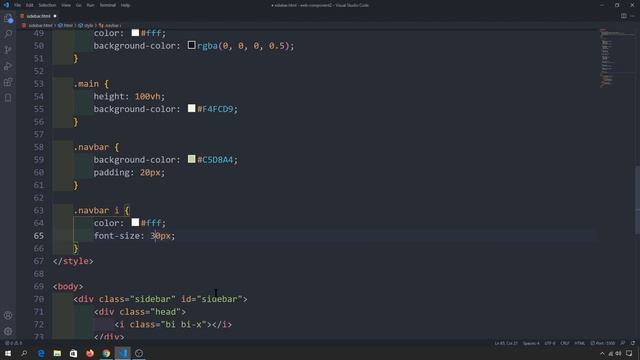The height and width of the screenshot is (360, 640).
Task: Open File Explorer from the taskbar
Action: coord(57,353)
